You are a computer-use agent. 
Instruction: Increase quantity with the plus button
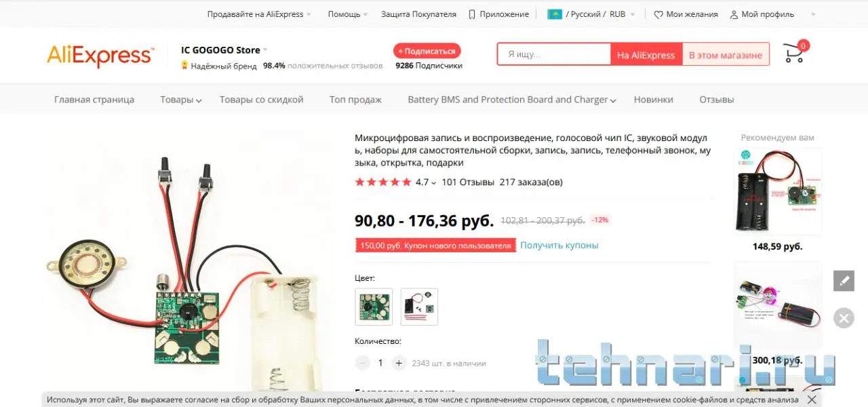click(x=399, y=363)
